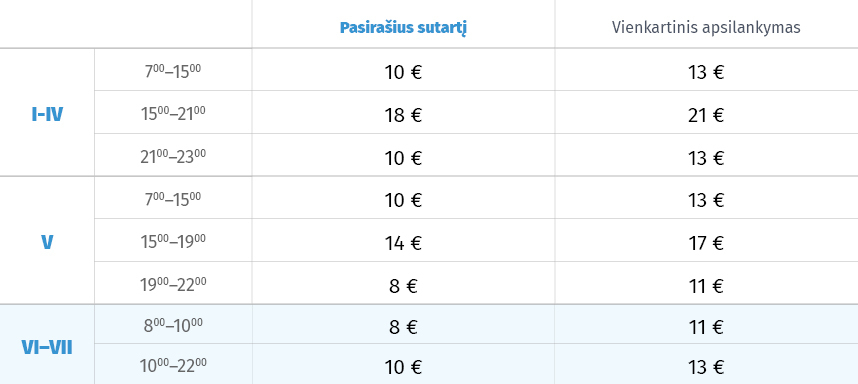Click the 13 € price for 10:00–22:00
This screenshot has width=858, height=384.
706,366
